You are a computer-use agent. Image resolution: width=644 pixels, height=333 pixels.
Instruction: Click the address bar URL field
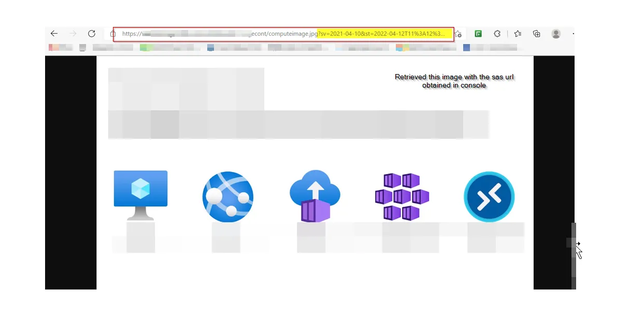point(283,34)
